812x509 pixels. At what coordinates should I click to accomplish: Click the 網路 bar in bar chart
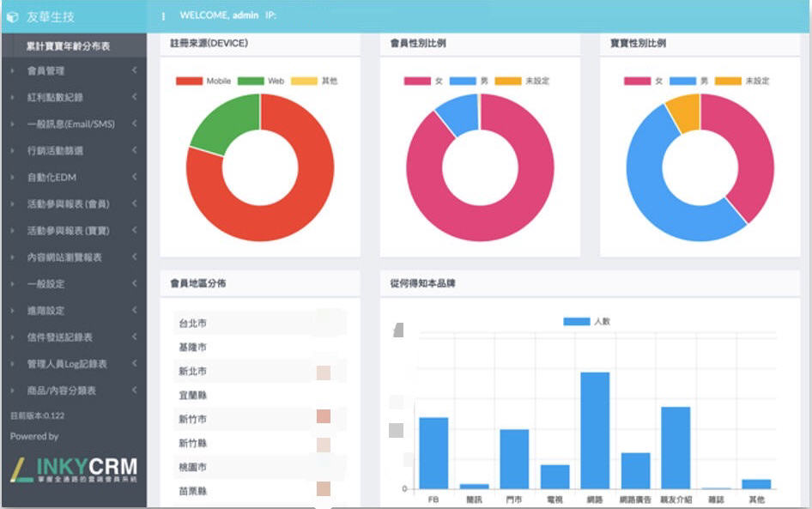click(x=595, y=429)
